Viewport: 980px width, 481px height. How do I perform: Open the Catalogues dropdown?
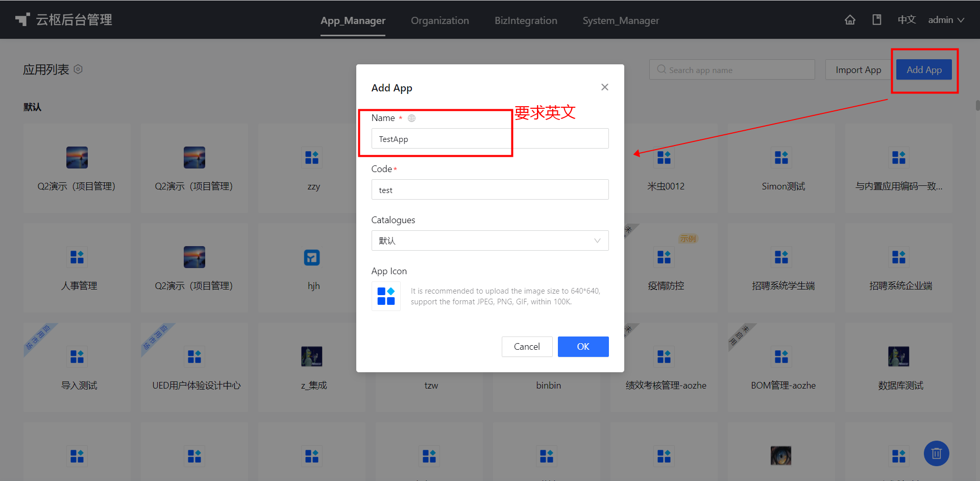(490, 240)
